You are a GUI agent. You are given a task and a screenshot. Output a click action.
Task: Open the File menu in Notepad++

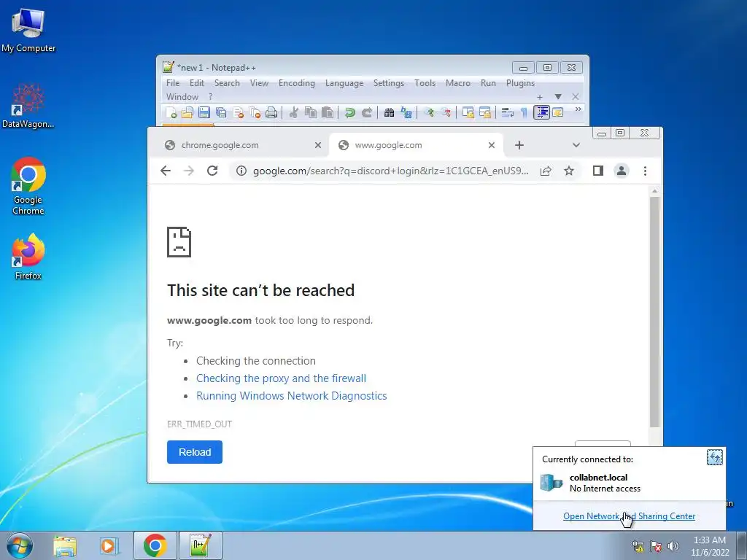tap(173, 83)
